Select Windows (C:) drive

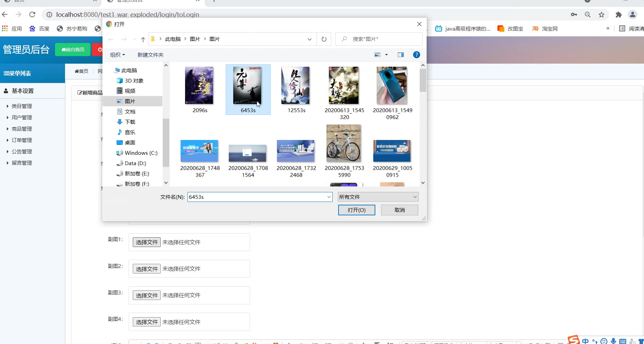[x=137, y=153]
